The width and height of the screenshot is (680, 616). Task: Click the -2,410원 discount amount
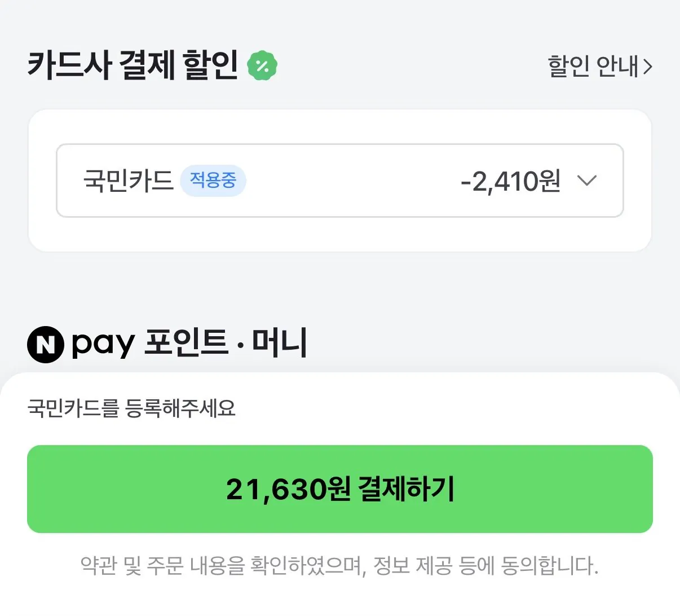(x=510, y=181)
